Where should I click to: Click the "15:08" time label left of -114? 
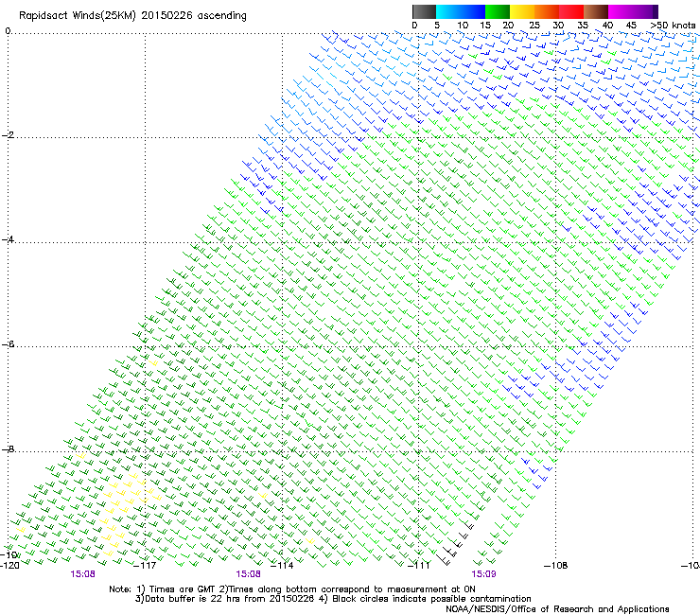click(248, 574)
